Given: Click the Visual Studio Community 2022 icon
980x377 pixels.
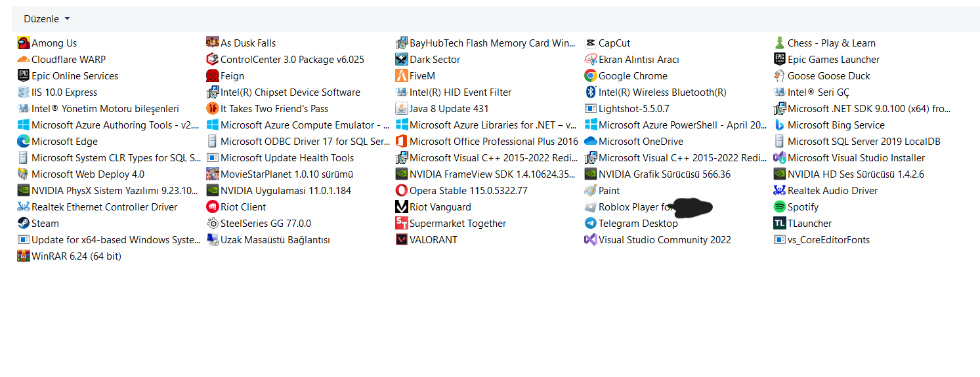Looking at the screenshot, I should click(x=591, y=240).
